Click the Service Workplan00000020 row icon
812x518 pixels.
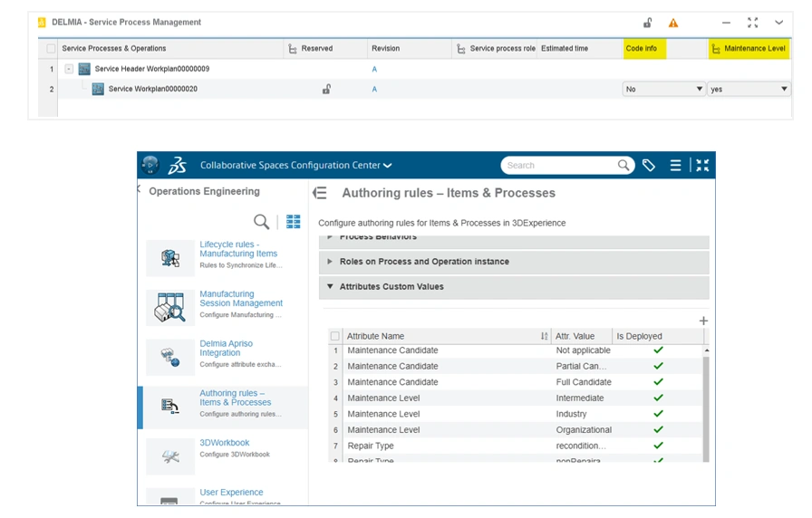click(x=98, y=89)
